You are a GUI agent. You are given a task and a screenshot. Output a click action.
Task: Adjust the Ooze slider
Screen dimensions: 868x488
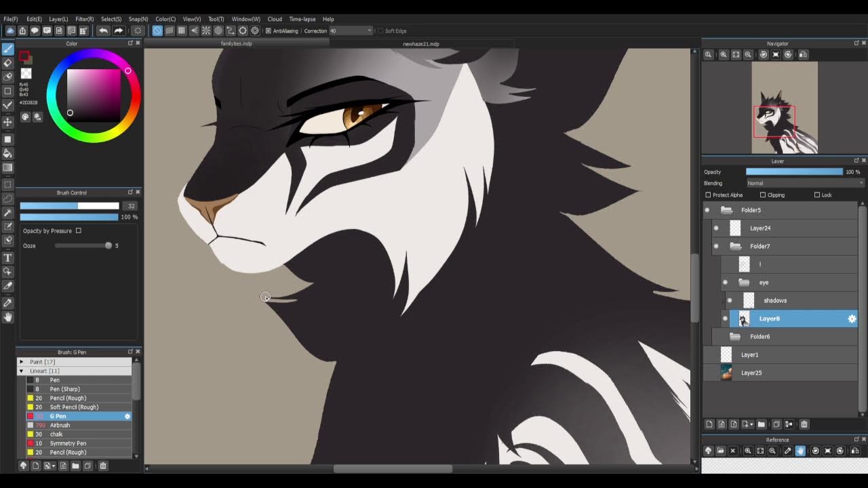click(83, 245)
